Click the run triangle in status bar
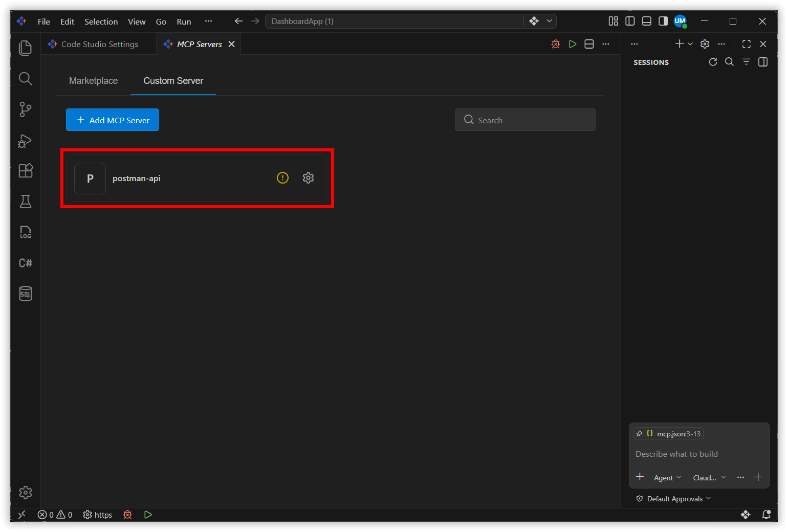Viewport: 788px width, 532px height. pos(148,515)
